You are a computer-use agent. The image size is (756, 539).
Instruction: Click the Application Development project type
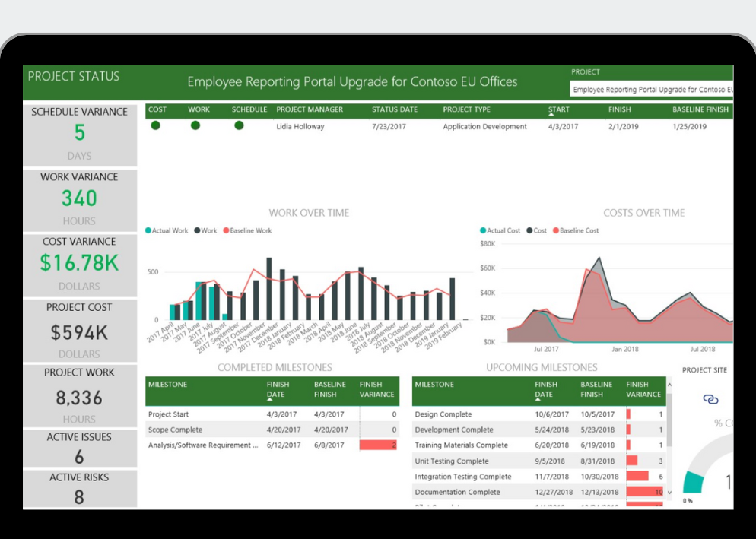pyautogui.click(x=484, y=126)
